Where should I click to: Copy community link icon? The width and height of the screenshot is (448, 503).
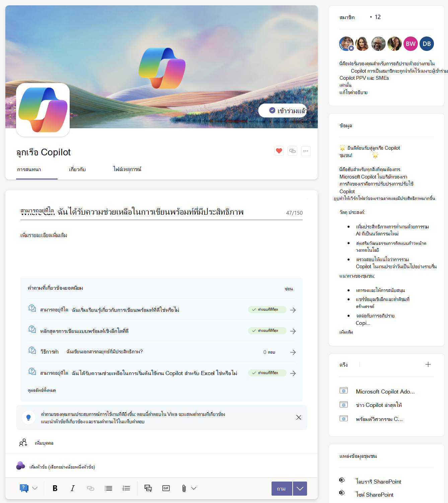(x=292, y=151)
